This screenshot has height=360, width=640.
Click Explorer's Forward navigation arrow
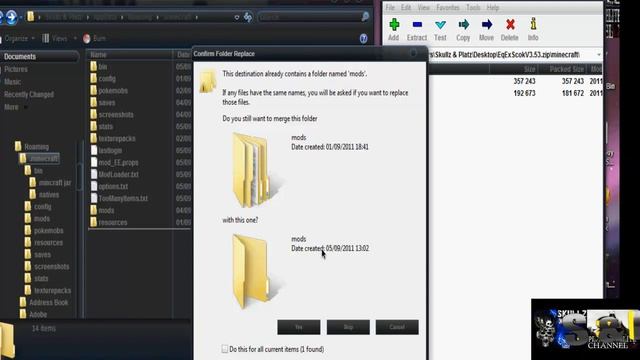11,17
